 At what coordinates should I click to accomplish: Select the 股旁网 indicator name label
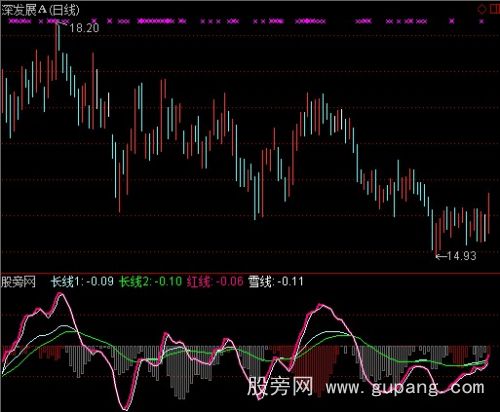click(x=18, y=282)
